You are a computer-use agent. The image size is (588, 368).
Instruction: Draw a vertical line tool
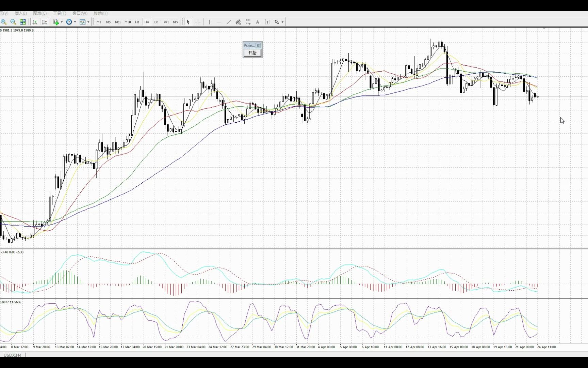point(210,22)
